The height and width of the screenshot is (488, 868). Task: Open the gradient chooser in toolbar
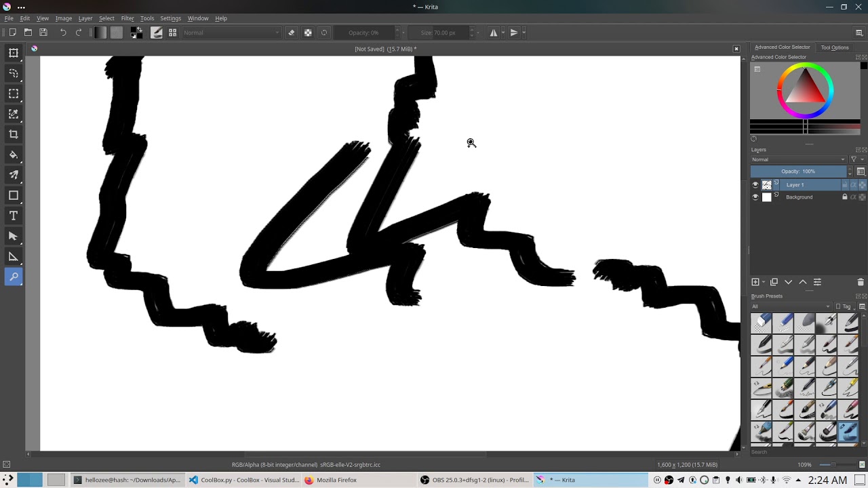pyautogui.click(x=101, y=33)
